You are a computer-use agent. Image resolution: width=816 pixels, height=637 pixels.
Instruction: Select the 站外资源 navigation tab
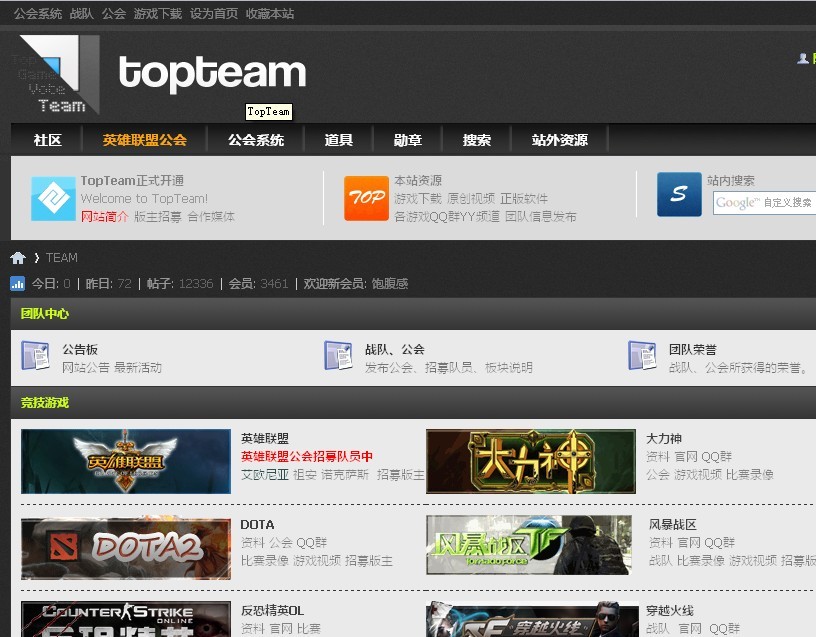(560, 140)
